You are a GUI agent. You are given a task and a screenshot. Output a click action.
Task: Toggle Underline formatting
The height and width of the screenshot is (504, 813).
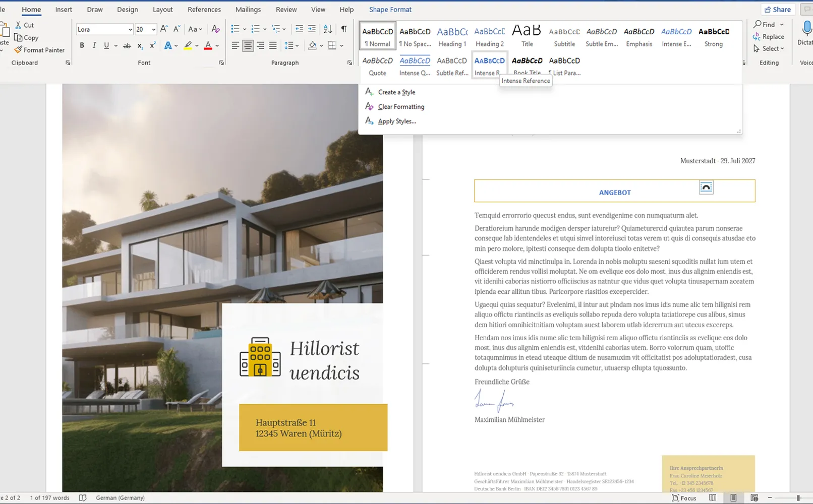106,45
